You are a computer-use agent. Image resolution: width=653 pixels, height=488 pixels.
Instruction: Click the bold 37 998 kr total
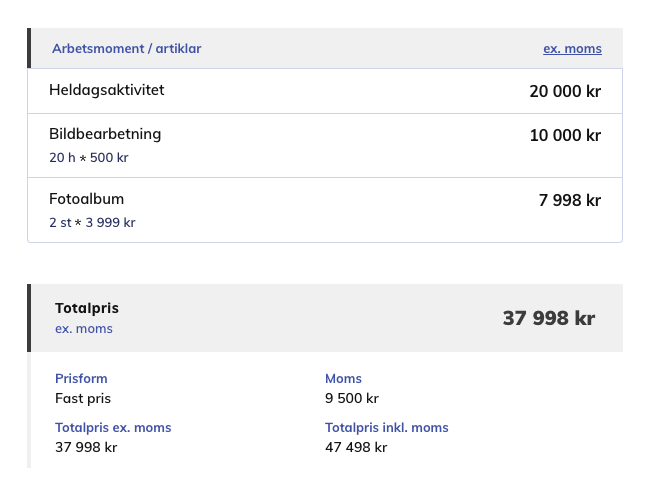549,318
